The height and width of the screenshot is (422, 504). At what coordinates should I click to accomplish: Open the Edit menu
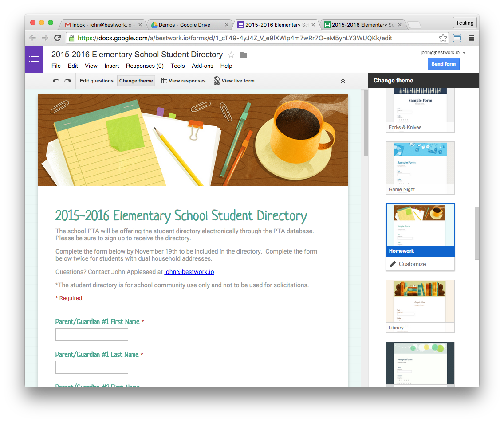tap(73, 66)
